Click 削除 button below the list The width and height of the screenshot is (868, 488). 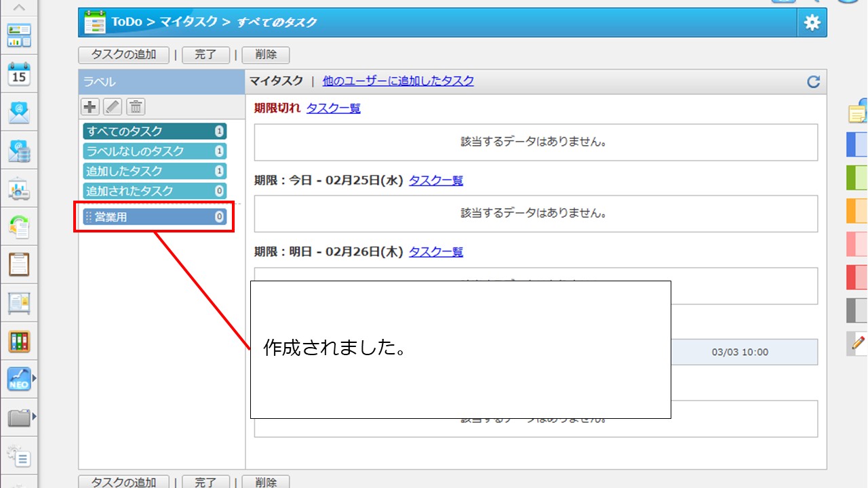point(265,482)
